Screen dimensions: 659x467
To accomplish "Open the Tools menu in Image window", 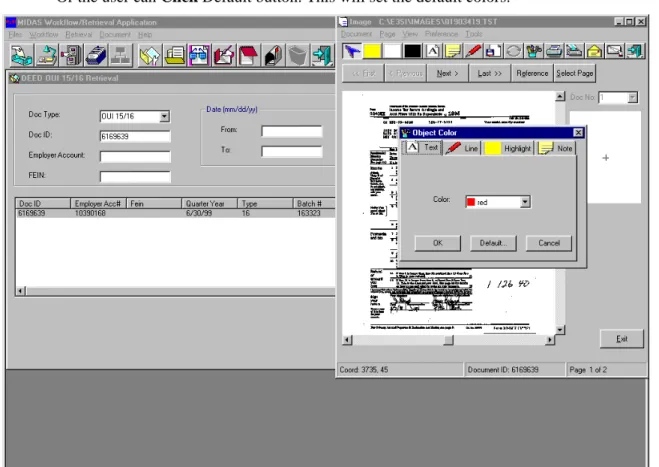I will (474, 34).
